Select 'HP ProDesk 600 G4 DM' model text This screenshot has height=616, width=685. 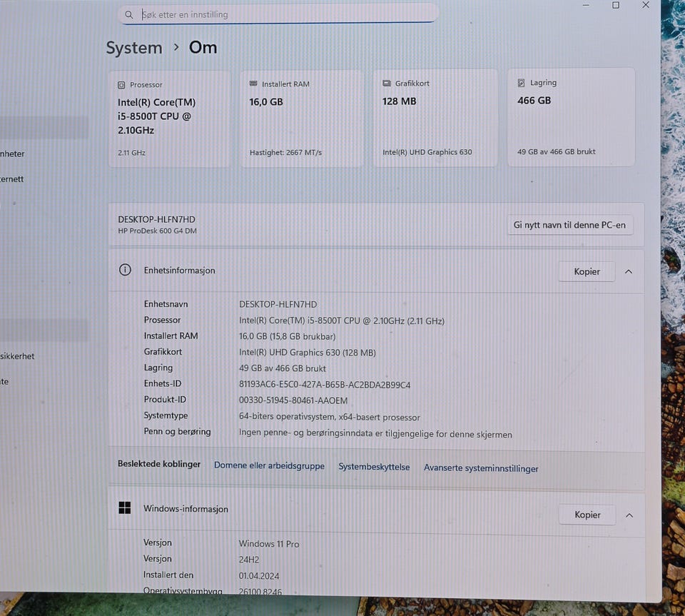point(157,231)
